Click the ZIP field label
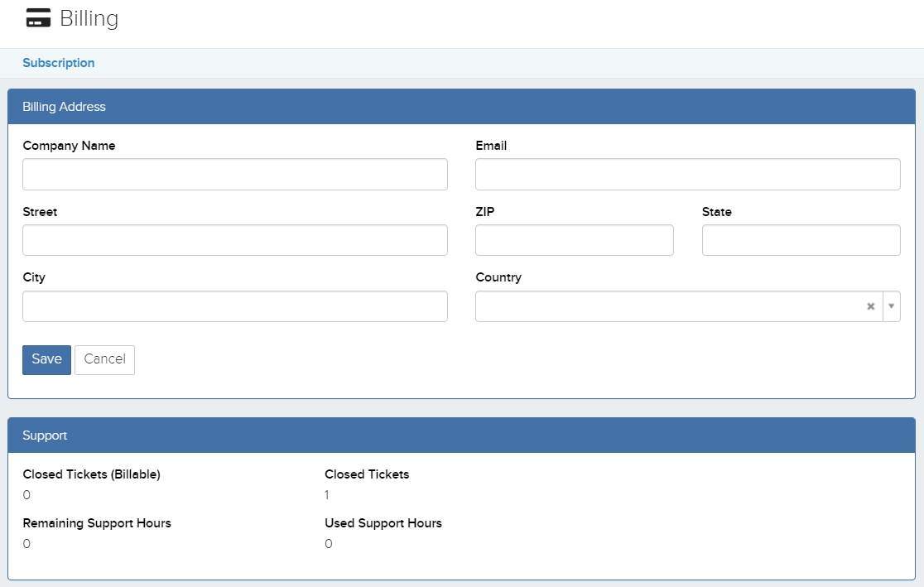 (484, 212)
